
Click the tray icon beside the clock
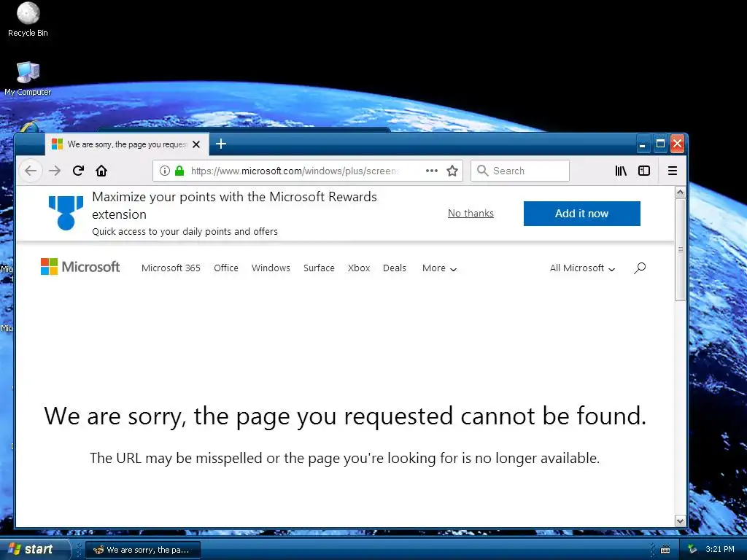[692, 549]
